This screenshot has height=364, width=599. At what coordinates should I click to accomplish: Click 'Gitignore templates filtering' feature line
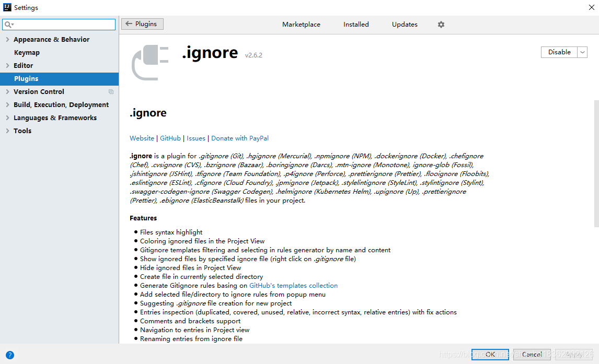[265, 250]
